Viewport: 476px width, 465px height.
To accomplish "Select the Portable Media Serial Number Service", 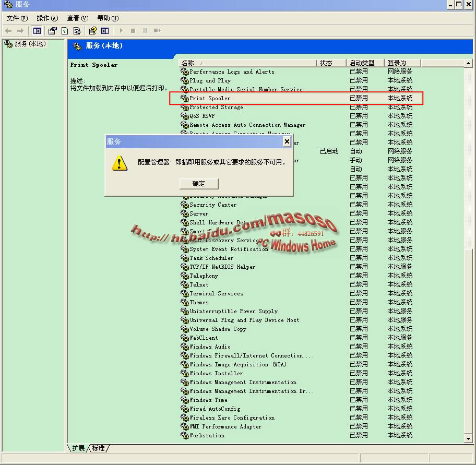I will pos(246,89).
